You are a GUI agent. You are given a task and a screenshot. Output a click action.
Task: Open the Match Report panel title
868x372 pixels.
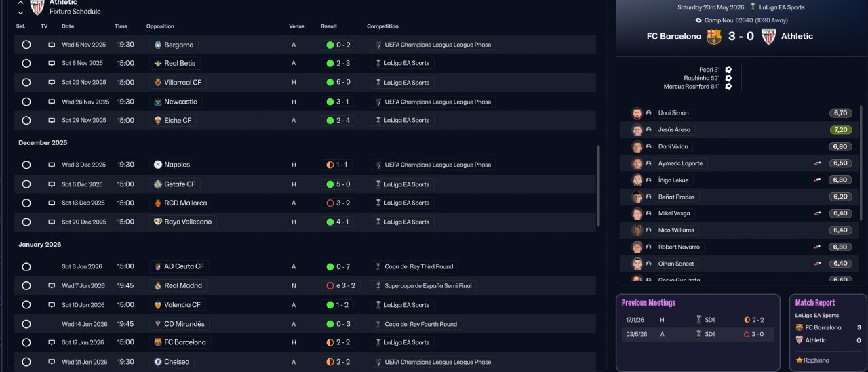pyautogui.click(x=815, y=303)
